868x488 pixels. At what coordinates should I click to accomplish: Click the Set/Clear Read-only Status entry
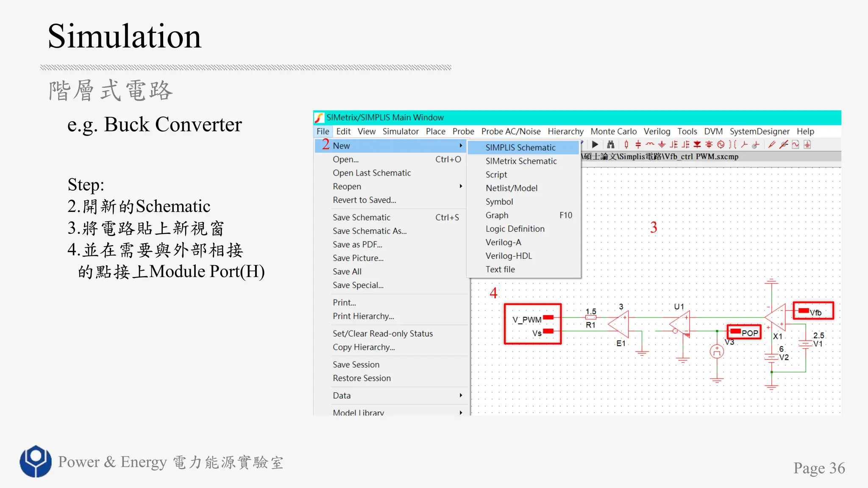click(382, 333)
